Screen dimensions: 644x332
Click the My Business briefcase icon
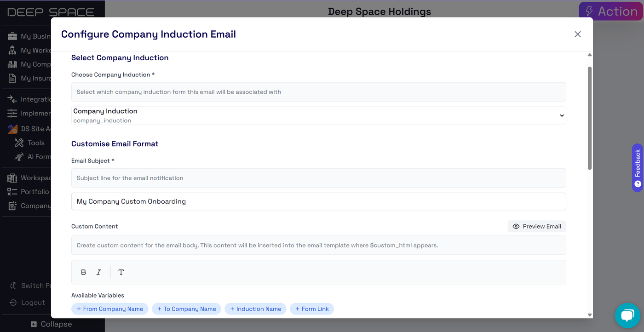(12, 36)
